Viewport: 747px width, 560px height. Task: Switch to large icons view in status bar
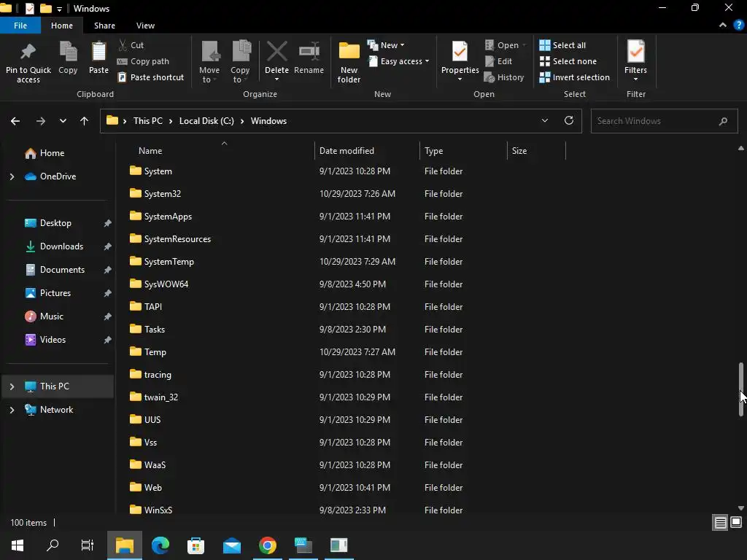[x=736, y=523]
